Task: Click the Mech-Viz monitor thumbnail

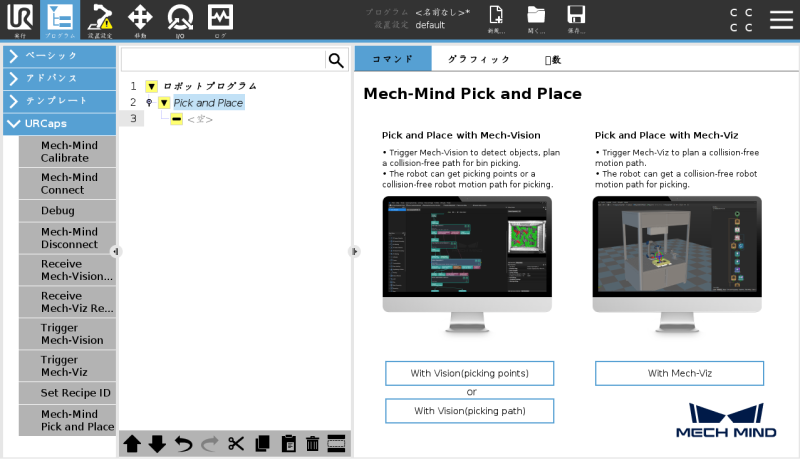Action: [677, 264]
